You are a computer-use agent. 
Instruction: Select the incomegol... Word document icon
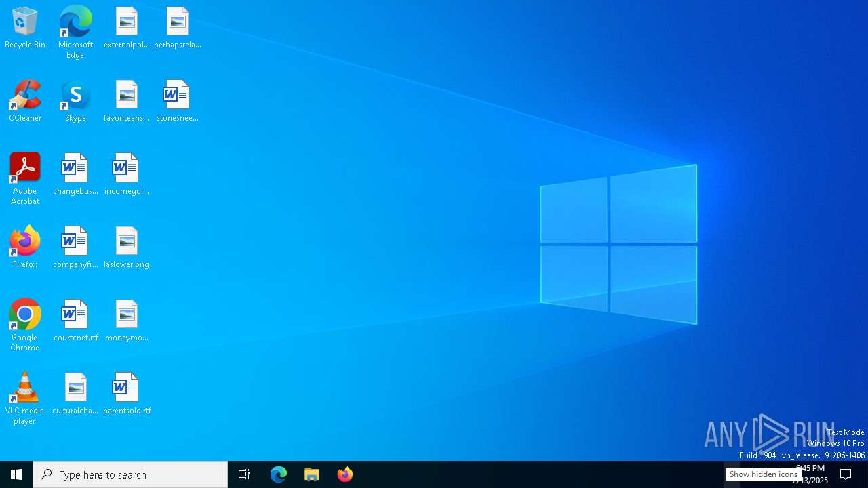[x=127, y=175]
